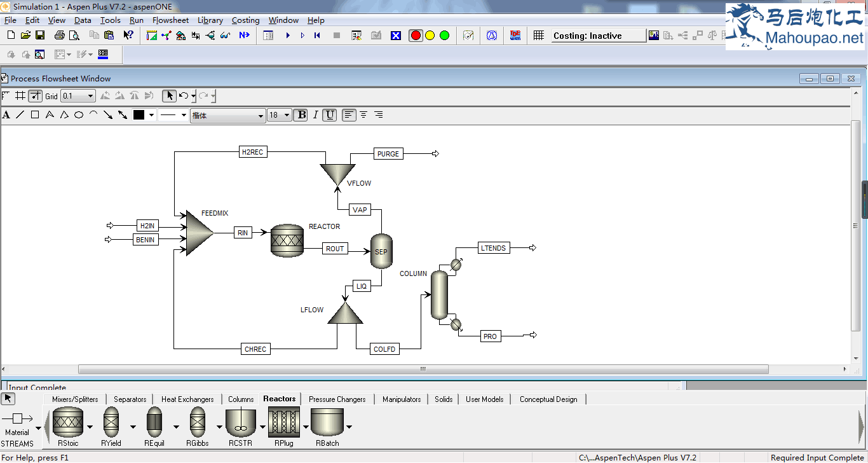Open the fill color dropdown arrow
The image size is (868, 463).
coord(151,115)
